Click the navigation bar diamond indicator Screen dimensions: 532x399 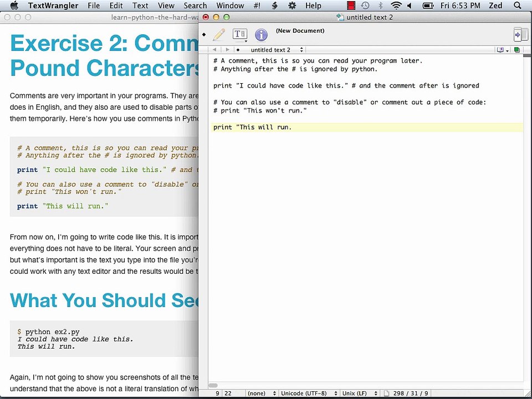[x=238, y=50]
